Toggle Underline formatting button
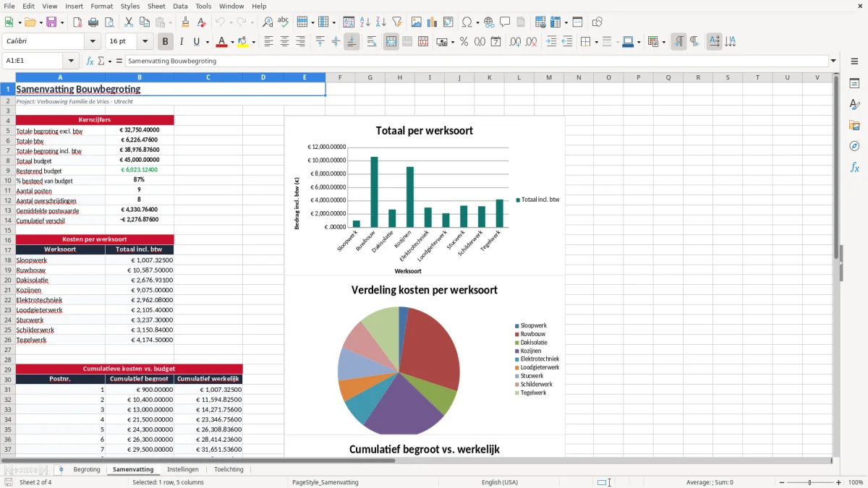 coord(197,42)
